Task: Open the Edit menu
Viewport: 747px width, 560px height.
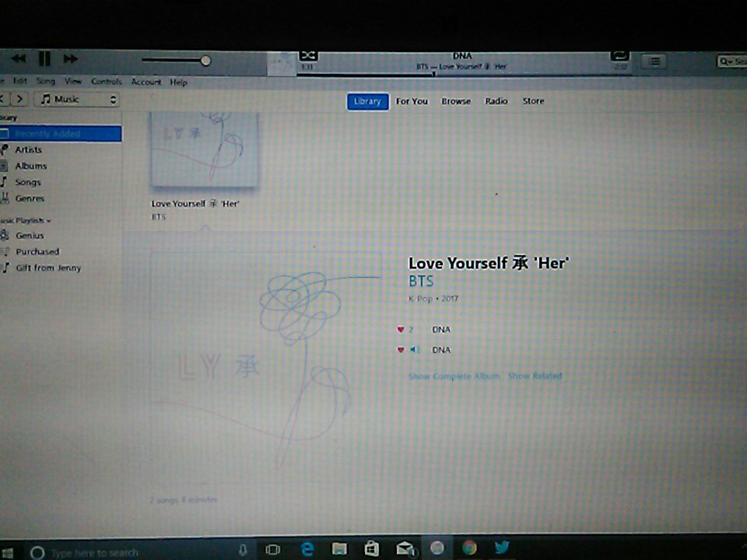Action: (x=19, y=81)
